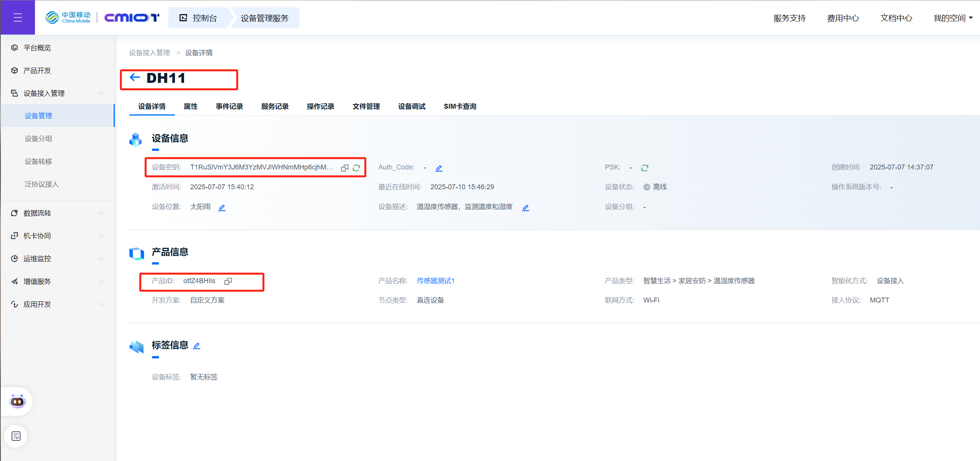Click the 暂无标签 device tag text

click(204, 377)
